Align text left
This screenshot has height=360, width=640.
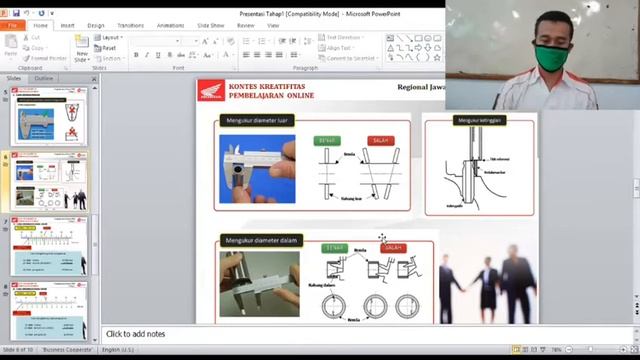point(246,55)
